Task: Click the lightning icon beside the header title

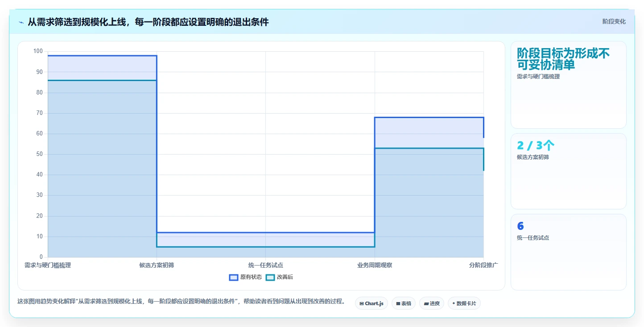Action: click(x=21, y=22)
